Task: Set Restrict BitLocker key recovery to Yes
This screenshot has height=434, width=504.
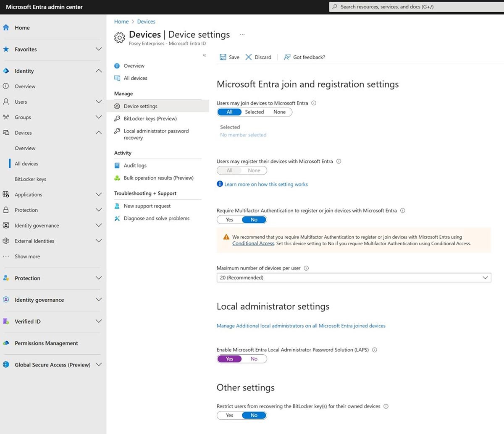Action: coord(229,416)
